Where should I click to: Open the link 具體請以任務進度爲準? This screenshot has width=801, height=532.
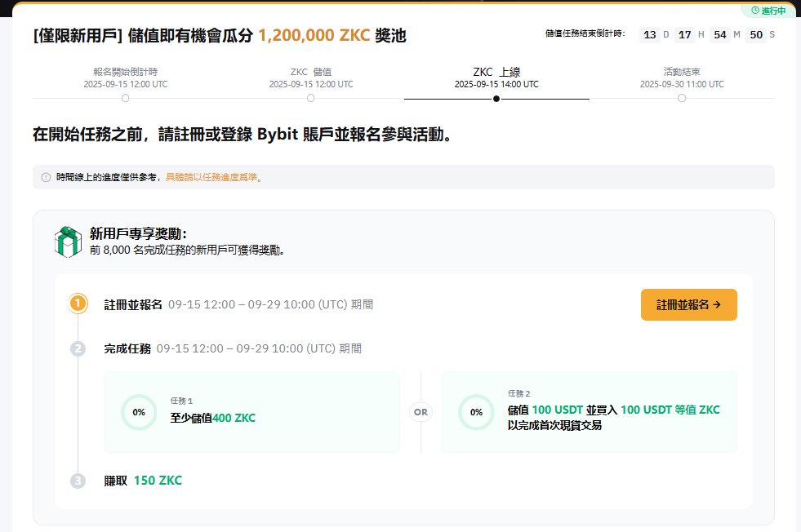[x=214, y=177]
